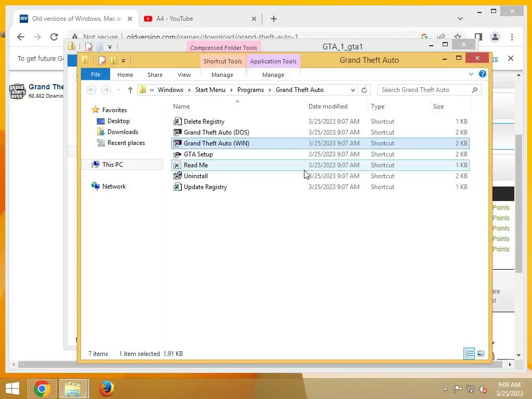
Task: Click the browser page vertical scrollbar
Action: click(518, 204)
